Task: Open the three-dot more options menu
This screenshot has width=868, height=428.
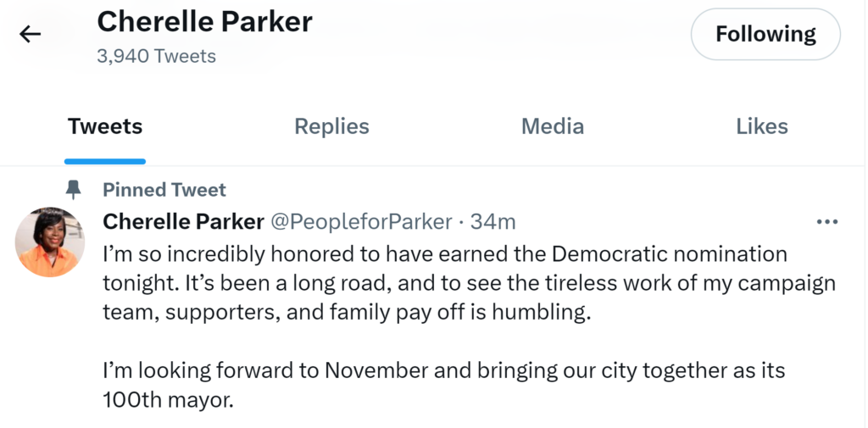Action: point(826,222)
